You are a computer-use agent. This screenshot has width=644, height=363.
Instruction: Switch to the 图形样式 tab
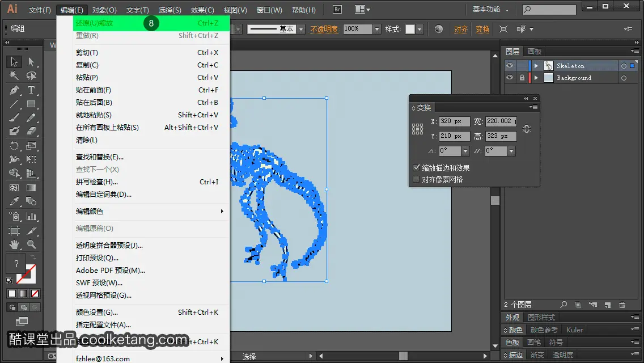pyautogui.click(x=541, y=318)
